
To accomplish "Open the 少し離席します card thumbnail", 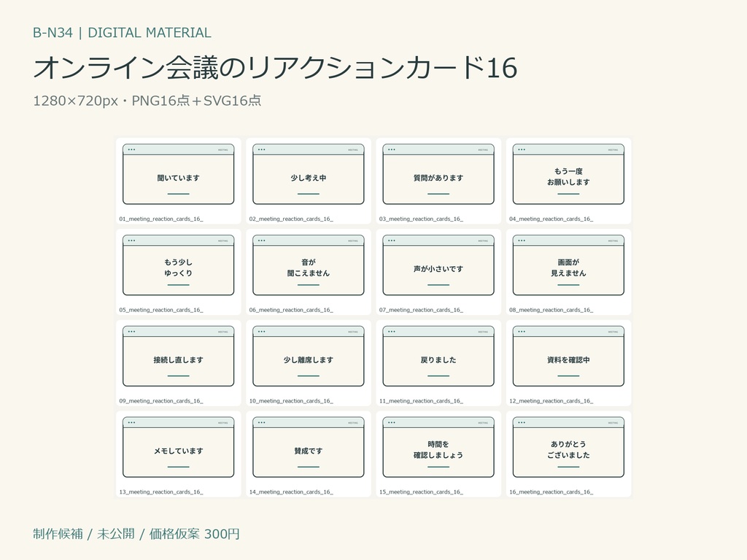I will (309, 356).
